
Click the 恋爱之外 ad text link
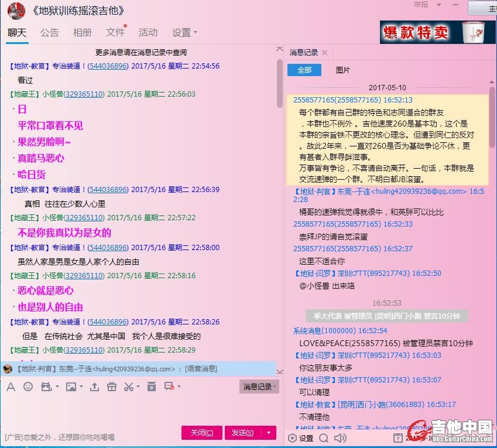coord(60,437)
